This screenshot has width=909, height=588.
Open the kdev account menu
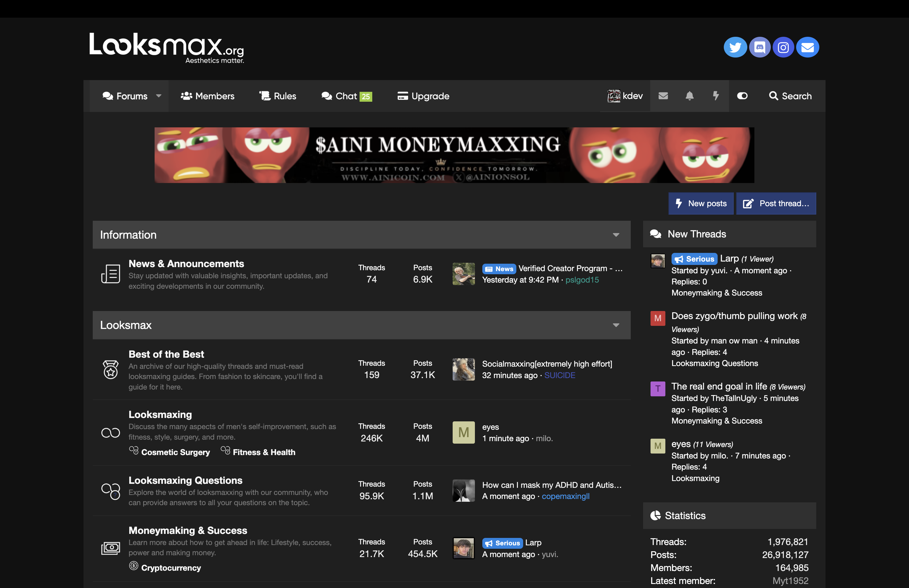click(625, 96)
